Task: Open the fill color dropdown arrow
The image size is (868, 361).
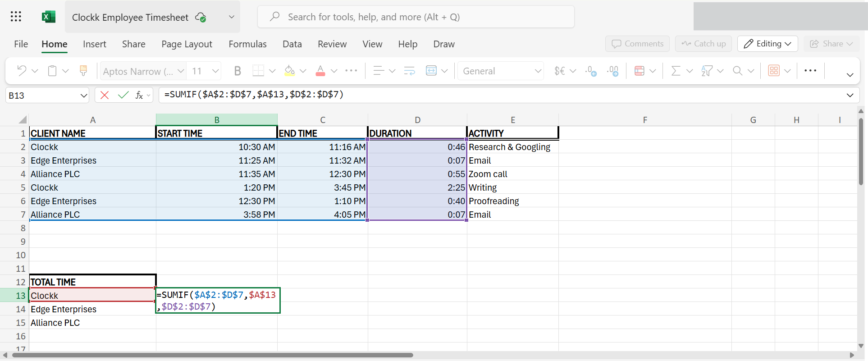Action: 303,71
